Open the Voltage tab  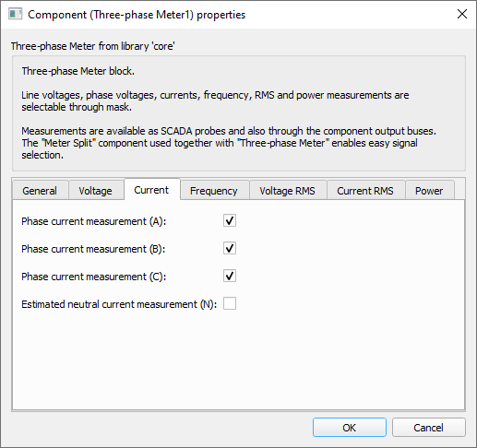point(96,191)
